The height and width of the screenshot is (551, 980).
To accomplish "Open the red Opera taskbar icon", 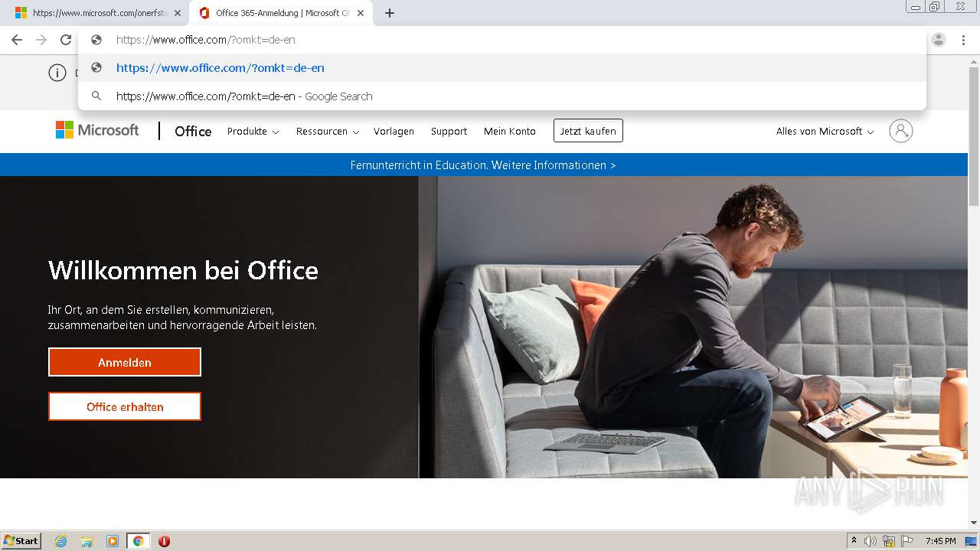I will pyautogui.click(x=164, y=541).
